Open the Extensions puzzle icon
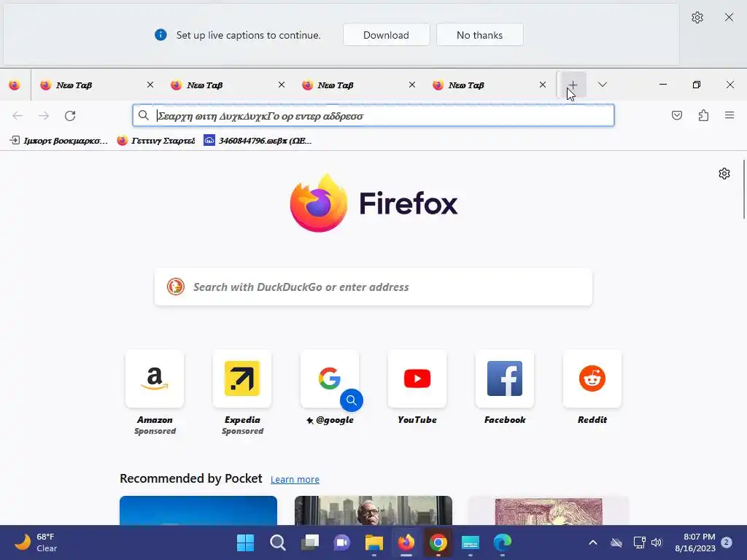 (703, 115)
